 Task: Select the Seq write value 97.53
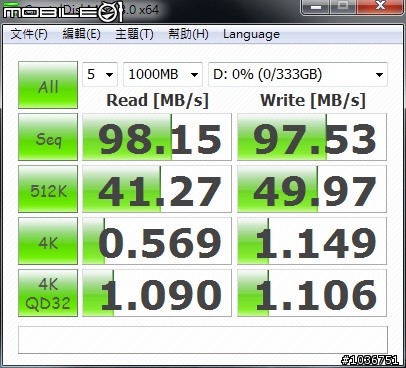click(312, 137)
